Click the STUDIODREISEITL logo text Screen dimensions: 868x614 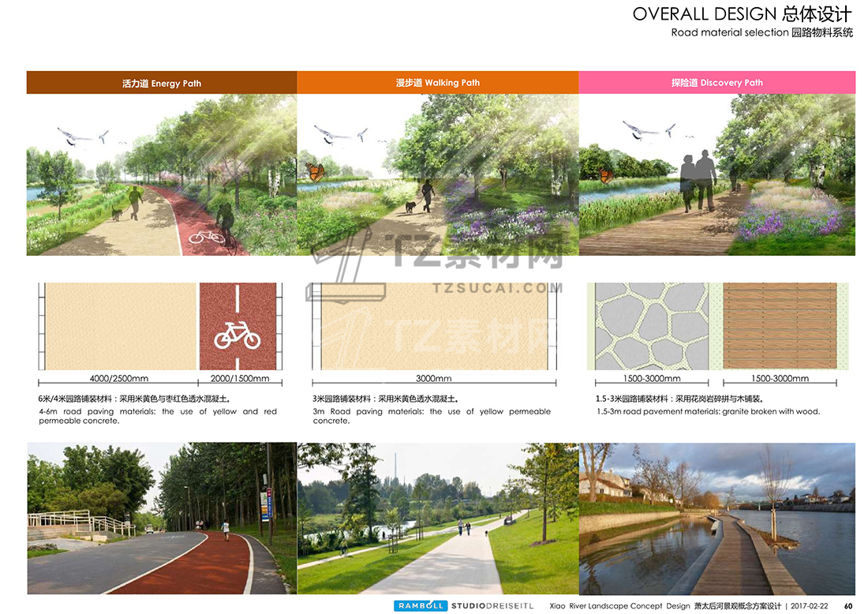point(492,605)
